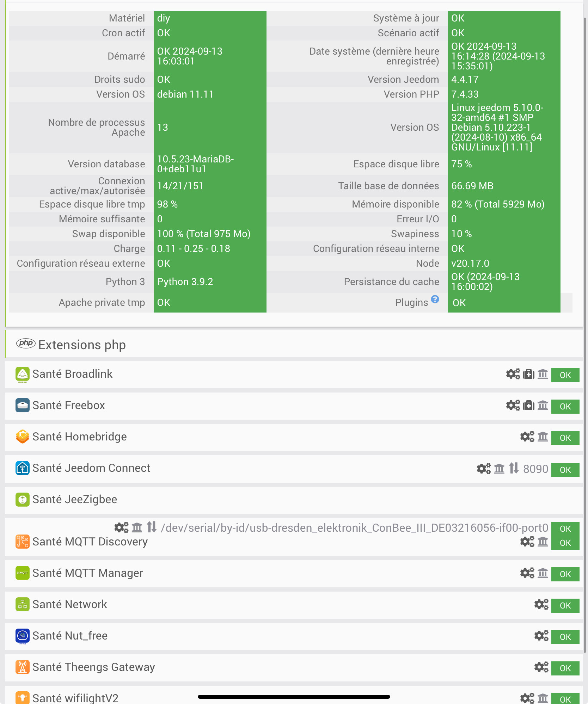Click the Theengs Gateway plugin logo
The image size is (588, 704).
point(22,667)
